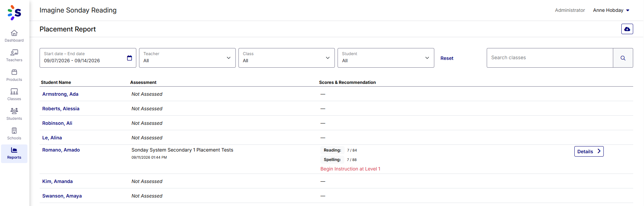
Task: Click Sonday System Secondary 1 Placement Tests
Action: pos(182,150)
